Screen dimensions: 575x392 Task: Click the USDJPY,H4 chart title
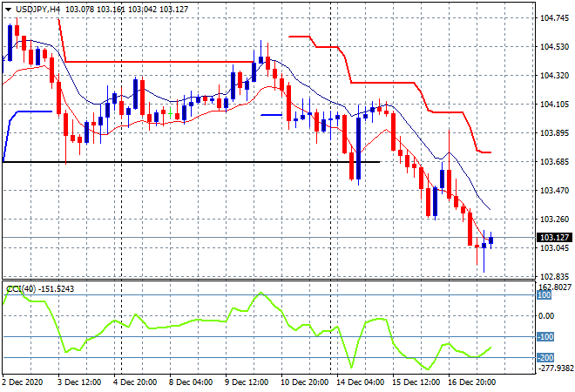[37, 10]
